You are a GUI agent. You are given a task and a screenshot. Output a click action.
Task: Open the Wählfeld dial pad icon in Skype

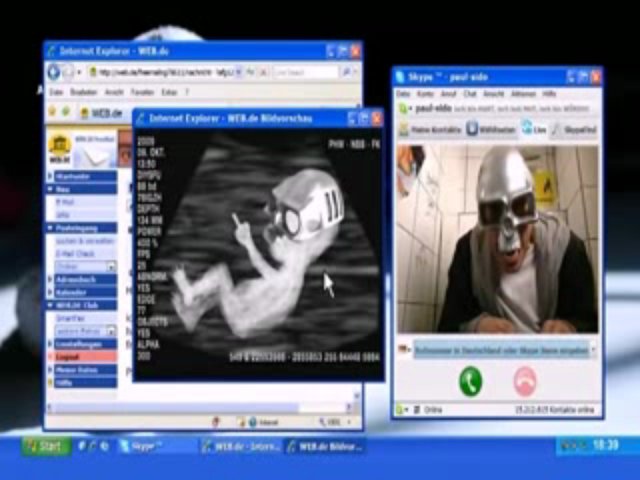tap(472, 129)
